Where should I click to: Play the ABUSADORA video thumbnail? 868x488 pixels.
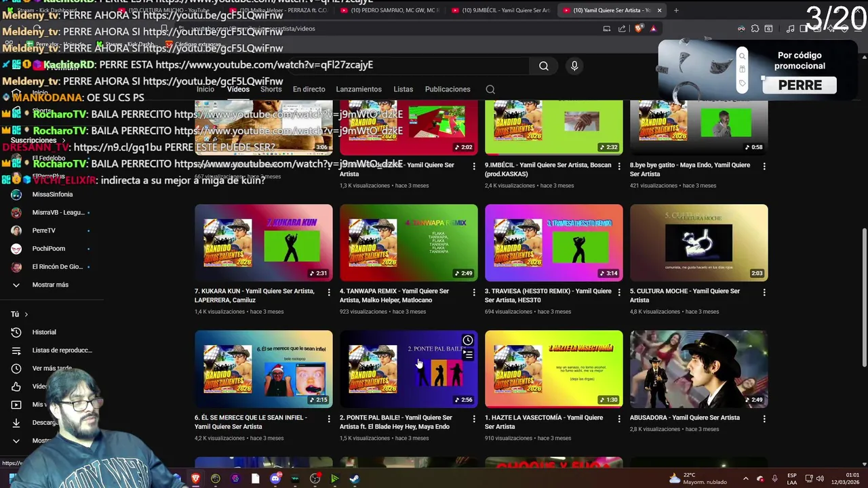tap(698, 369)
